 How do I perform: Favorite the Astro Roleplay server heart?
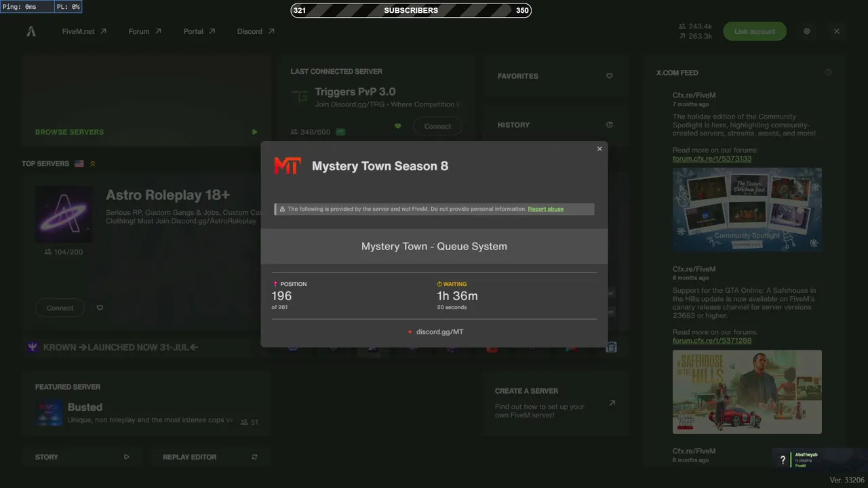100,308
